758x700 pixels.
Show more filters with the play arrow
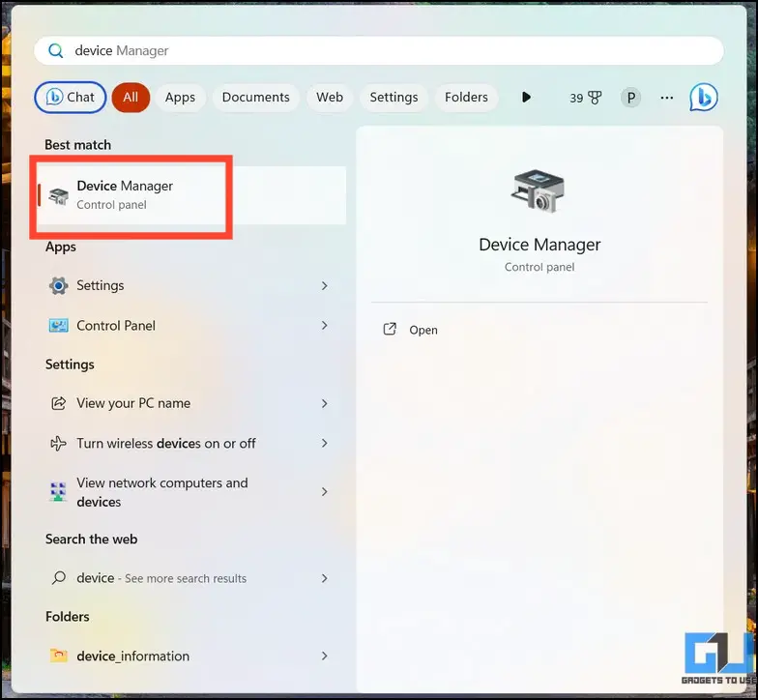pos(526,97)
